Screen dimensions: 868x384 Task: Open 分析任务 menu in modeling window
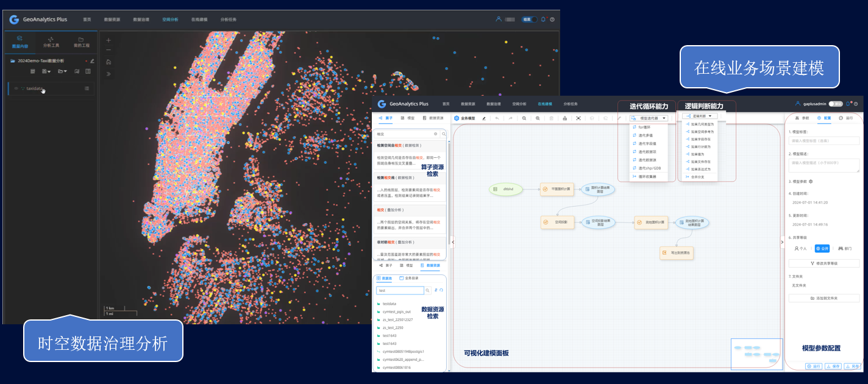coord(571,104)
